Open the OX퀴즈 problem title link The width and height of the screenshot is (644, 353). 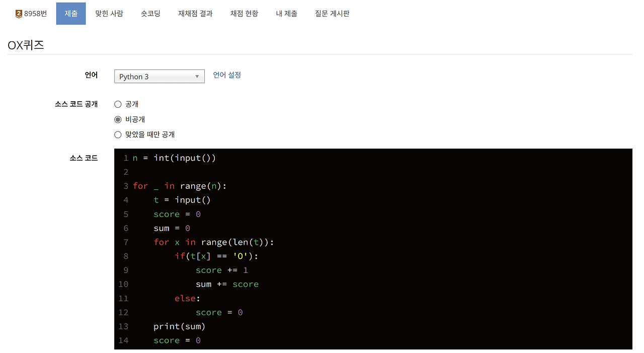pyautogui.click(x=26, y=45)
